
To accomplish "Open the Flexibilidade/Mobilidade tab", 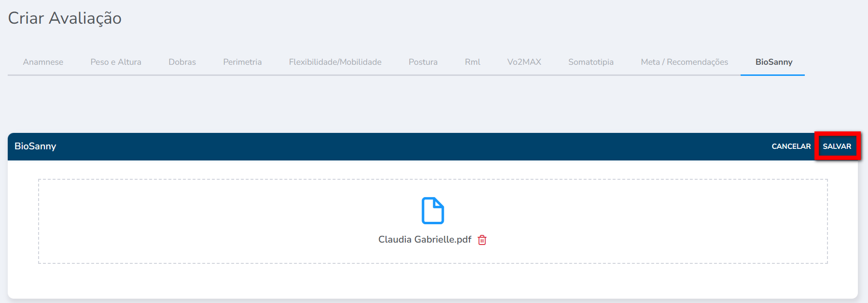I will tap(335, 62).
